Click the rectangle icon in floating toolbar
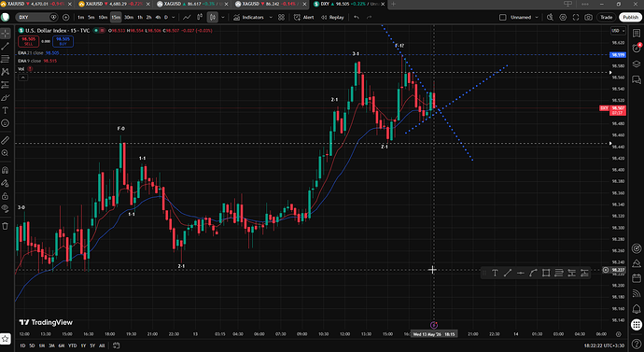644x352 pixels. tap(546, 273)
